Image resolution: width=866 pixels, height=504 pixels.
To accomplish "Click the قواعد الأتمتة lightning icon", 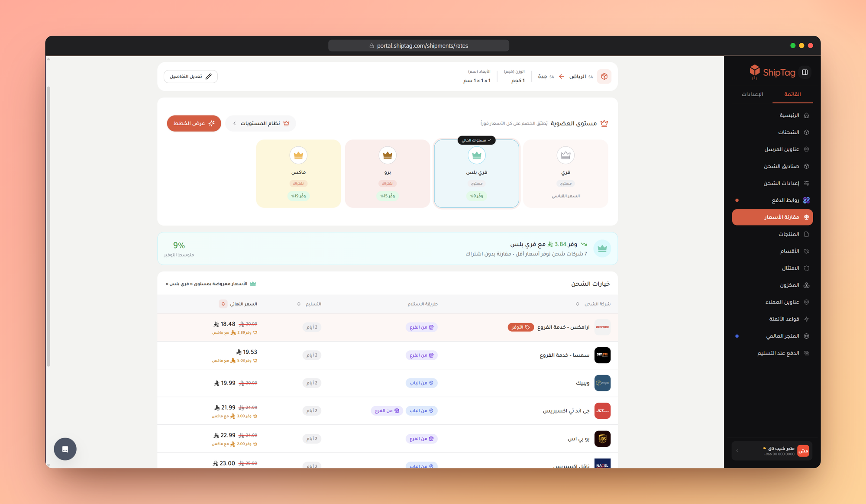I will pos(806,319).
